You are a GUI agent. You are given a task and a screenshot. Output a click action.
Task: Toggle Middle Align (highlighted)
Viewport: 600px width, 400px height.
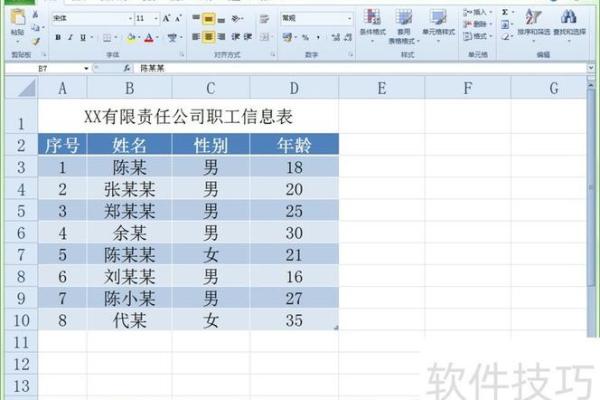pyautogui.click(x=208, y=18)
